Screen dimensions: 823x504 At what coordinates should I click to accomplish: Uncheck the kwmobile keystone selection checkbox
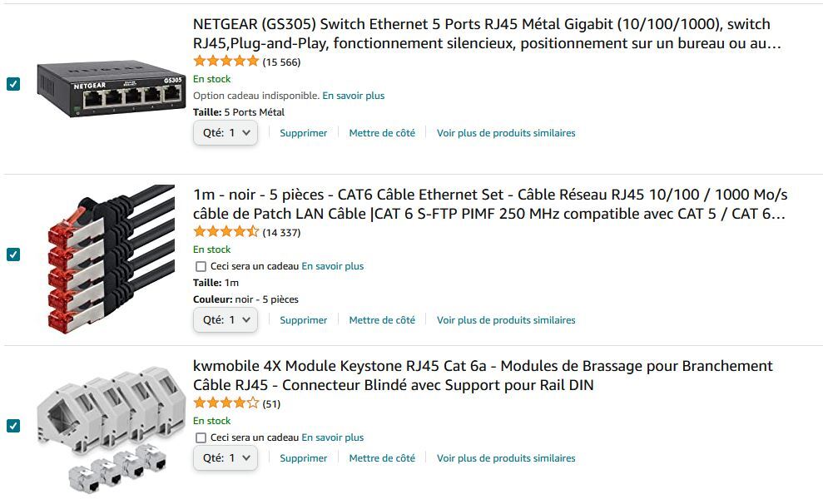tap(13, 426)
